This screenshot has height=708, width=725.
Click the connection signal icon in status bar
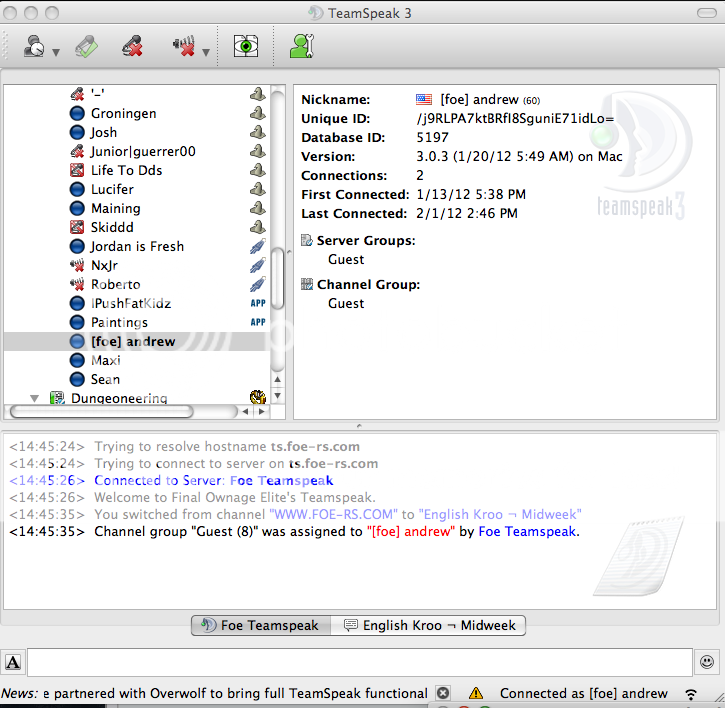coord(691,693)
